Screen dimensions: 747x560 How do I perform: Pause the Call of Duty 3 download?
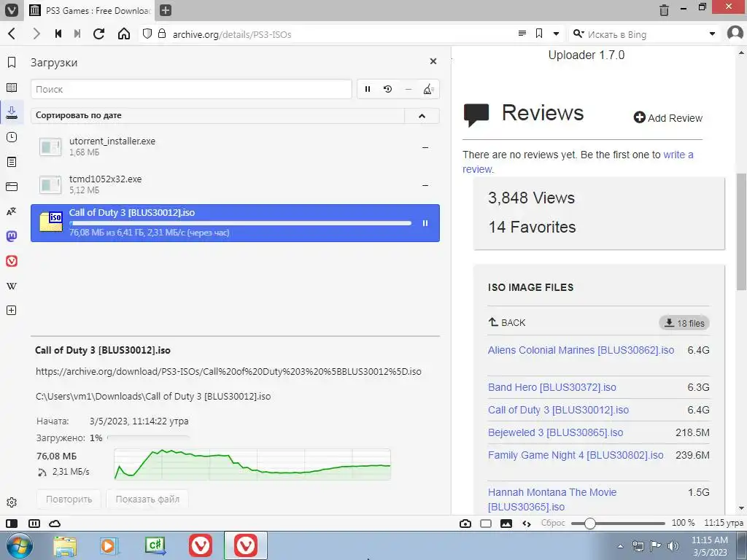425,223
